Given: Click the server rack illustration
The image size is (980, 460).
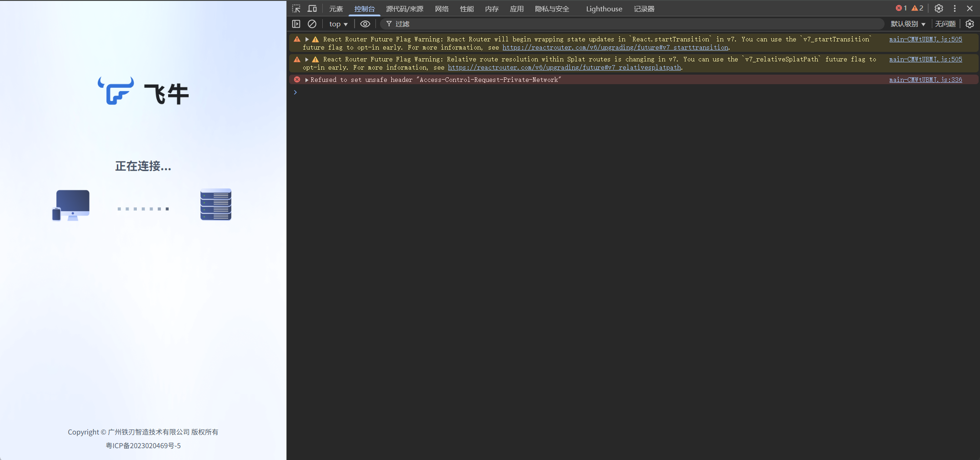Looking at the screenshot, I should 216,204.
